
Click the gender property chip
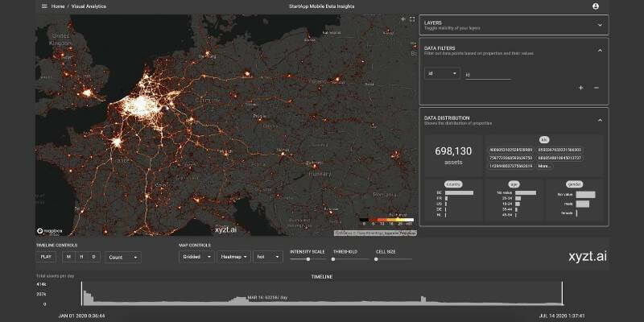pyautogui.click(x=574, y=184)
